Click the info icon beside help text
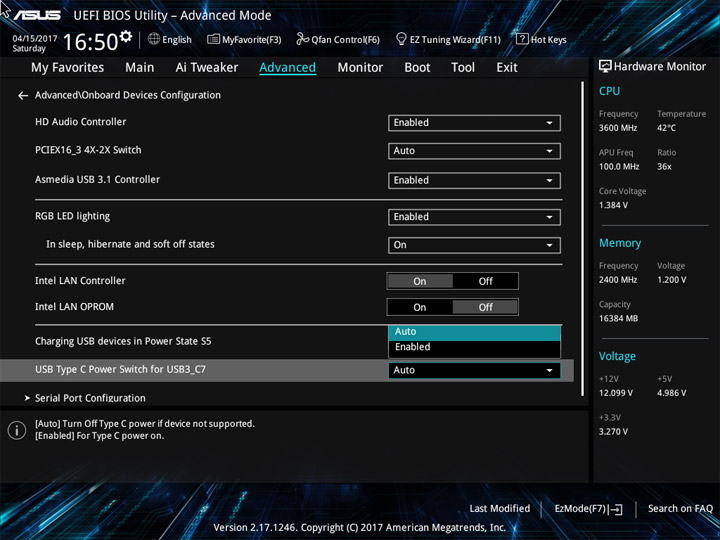 pyautogui.click(x=17, y=430)
